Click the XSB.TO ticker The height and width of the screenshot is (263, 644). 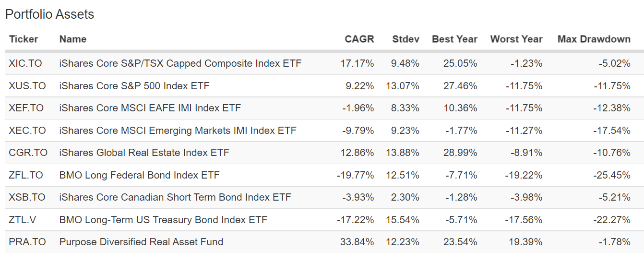pos(27,197)
